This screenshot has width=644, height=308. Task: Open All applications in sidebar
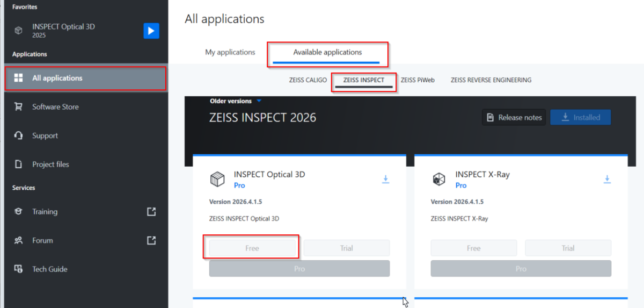click(85, 78)
